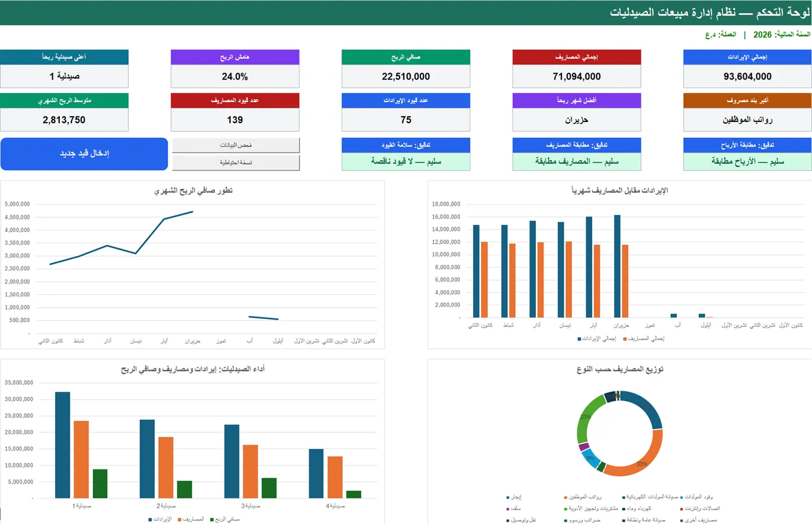Run the 'فحص البيانات' data check button
Image resolution: width=812 pixels, height=524 pixels.
click(x=236, y=145)
